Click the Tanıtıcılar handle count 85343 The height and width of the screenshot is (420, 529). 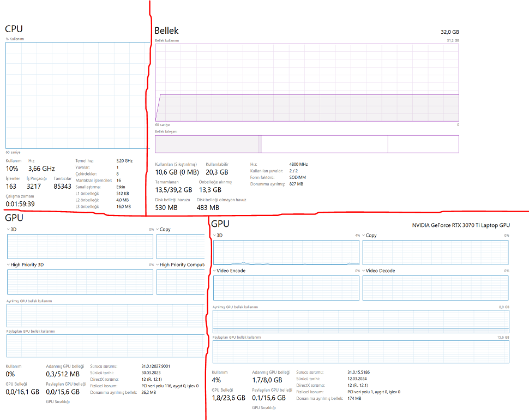[x=62, y=186]
